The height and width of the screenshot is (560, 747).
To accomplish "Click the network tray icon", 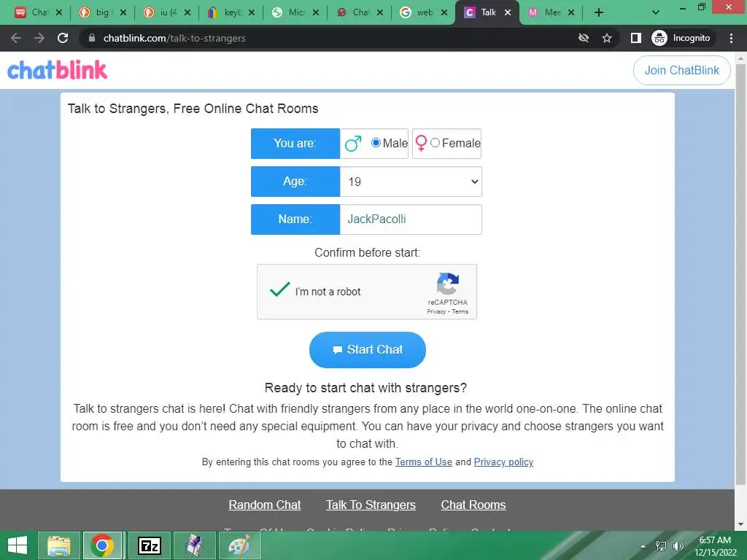I will 661,546.
